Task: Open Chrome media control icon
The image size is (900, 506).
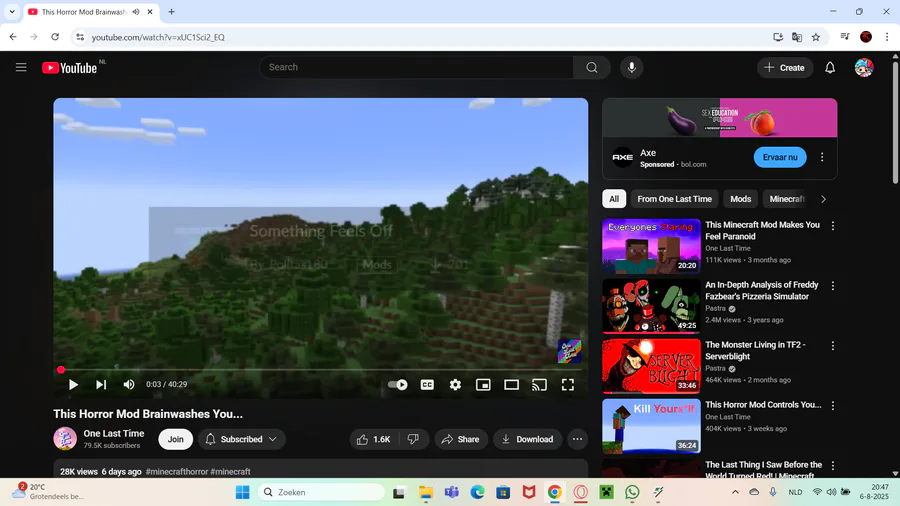Action: point(845,37)
